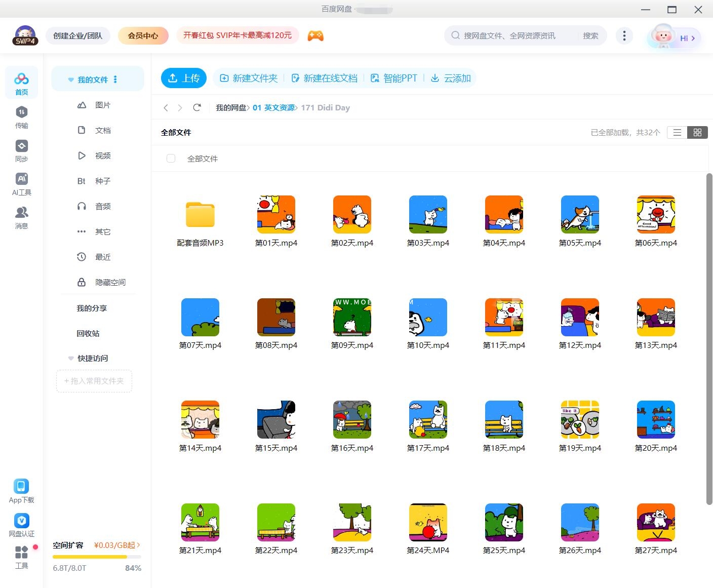Open the three-dot settings menu
Screen dimensions: 713x588
(624, 35)
